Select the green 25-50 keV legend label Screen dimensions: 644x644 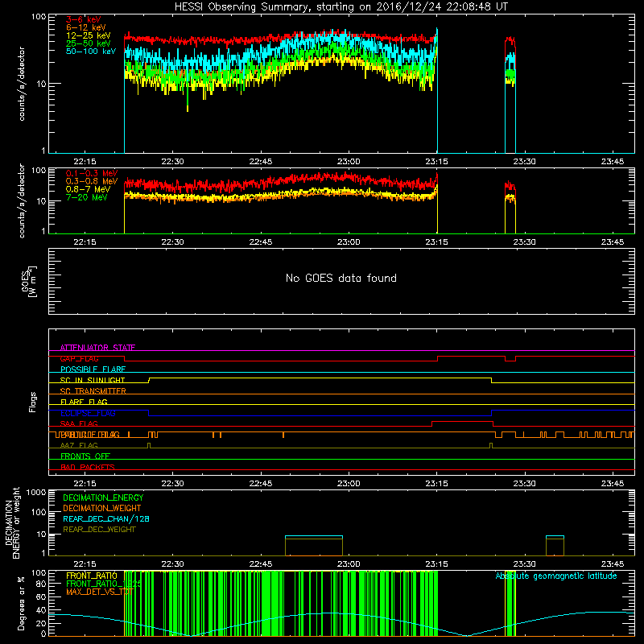(x=88, y=43)
